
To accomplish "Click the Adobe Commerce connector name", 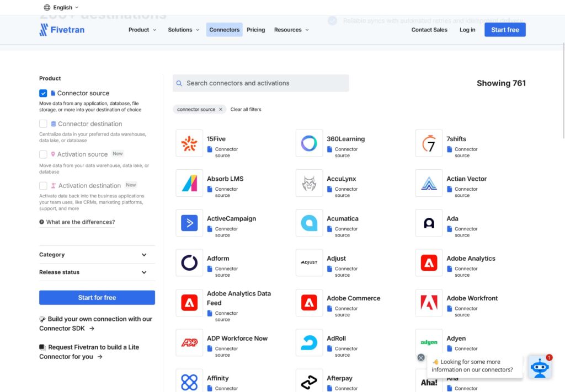I will click(x=354, y=298).
